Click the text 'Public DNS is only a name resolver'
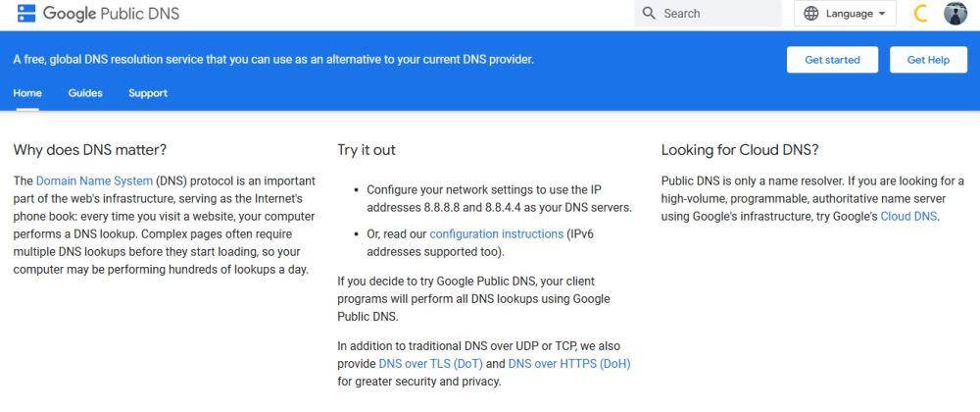Screen dimensions: 980x412 tap(752, 181)
